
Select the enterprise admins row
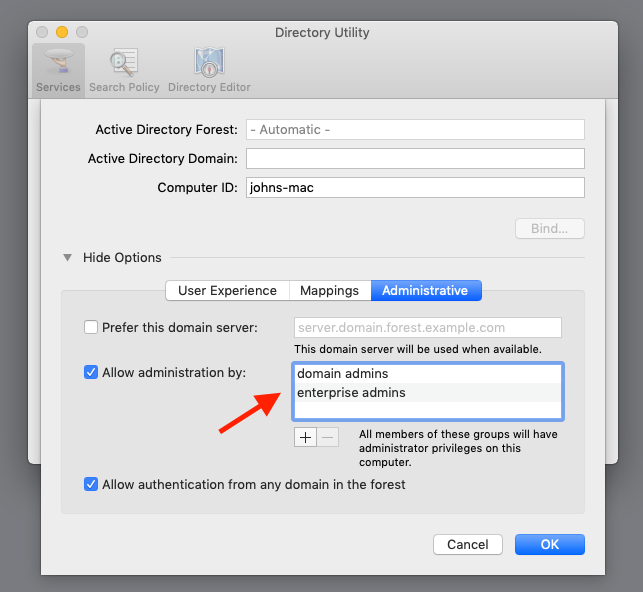428,392
